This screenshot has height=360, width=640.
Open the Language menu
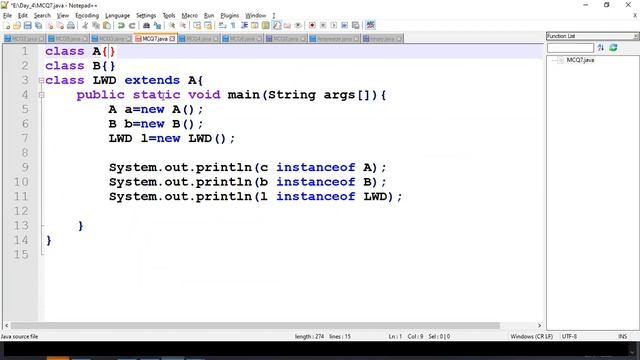tap(117, 16)
